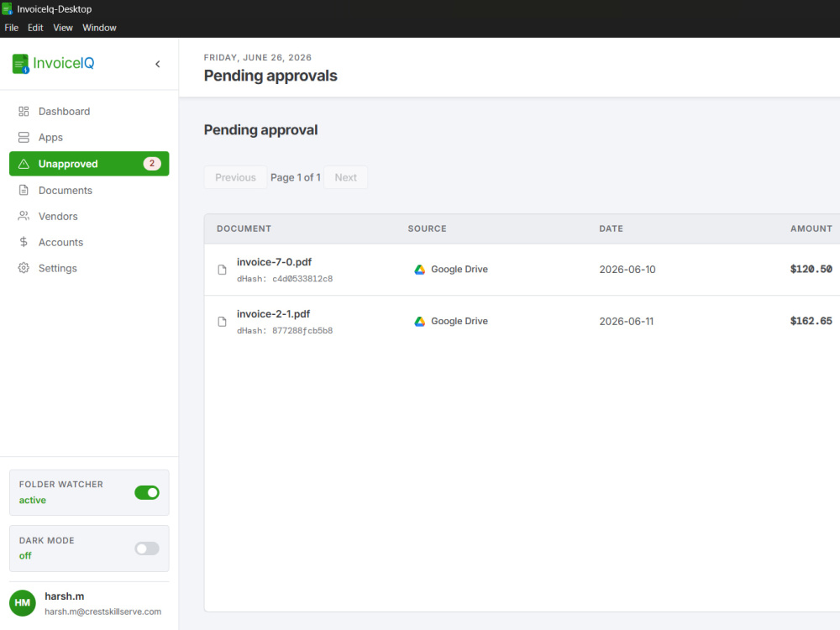Viewport: 840px width, 630px height.
Task: Click Google Drive icon in invoice-7-0.pdf row
Action: click(x=419, y=270)
